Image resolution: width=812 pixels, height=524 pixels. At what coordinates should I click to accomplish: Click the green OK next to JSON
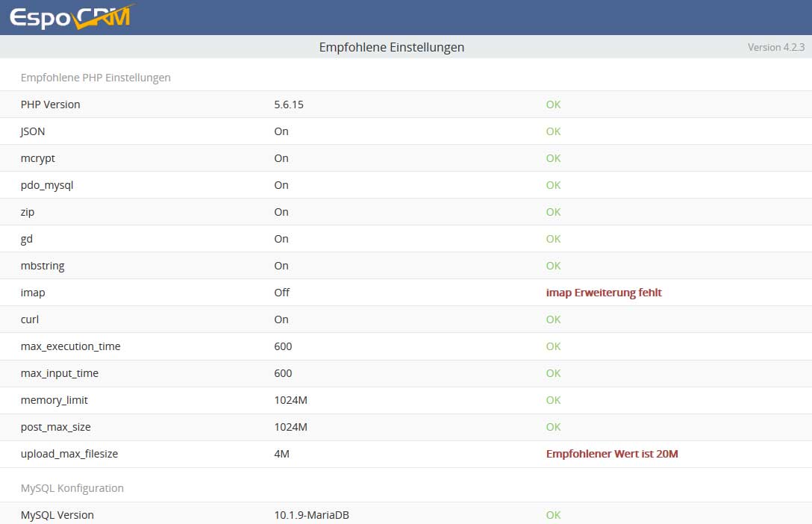553,131
